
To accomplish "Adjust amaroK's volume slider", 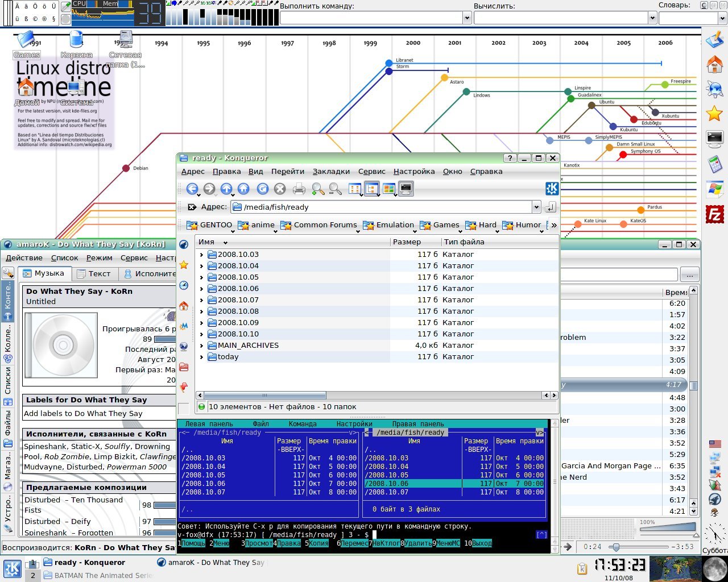I will coord(668,529).
